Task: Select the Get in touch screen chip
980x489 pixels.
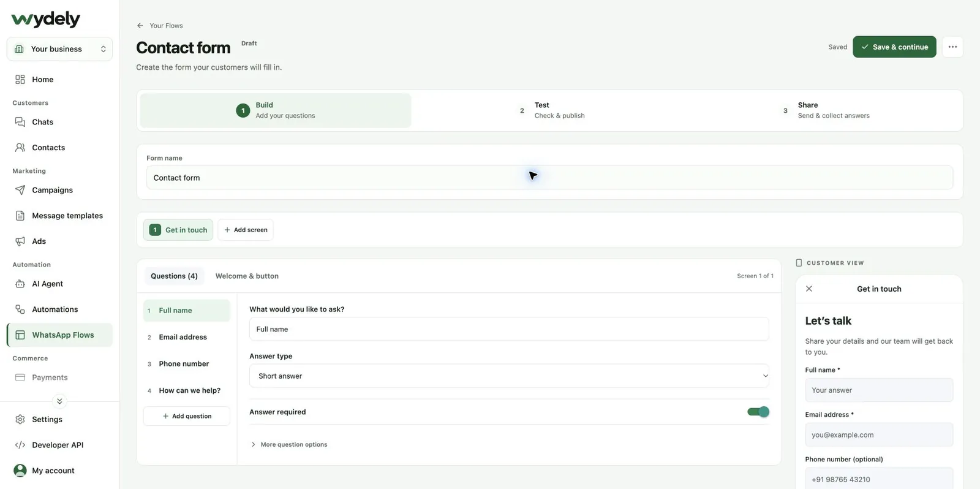Action: coord(178,230)
